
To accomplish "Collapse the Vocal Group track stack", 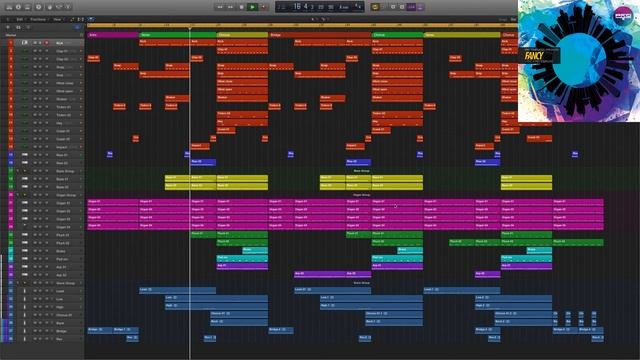I will coord(18,283).
